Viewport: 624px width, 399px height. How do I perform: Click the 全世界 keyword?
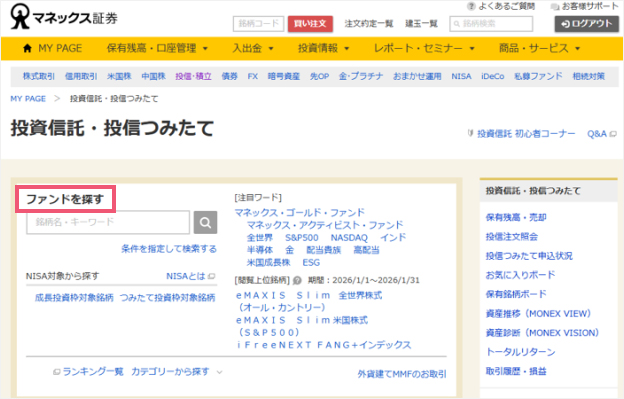(x=260, y=238)
